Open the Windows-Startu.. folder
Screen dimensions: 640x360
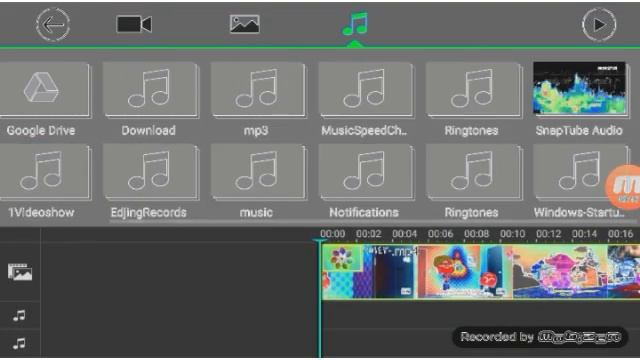tap(580, 172)
